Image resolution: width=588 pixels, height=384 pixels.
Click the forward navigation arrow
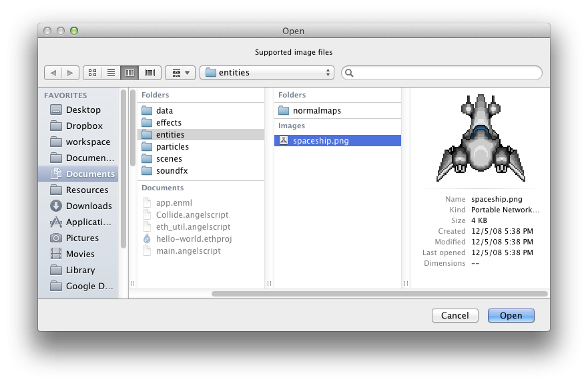[71, 72]
